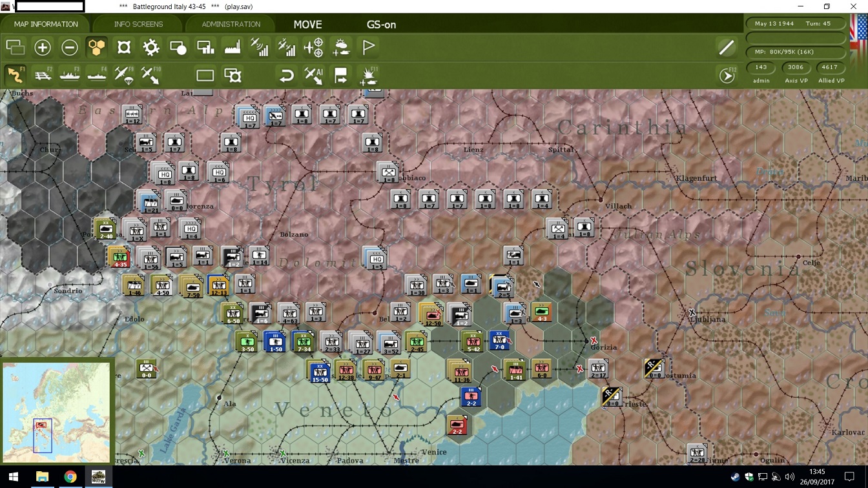Select the blue 12-13 unit counter

pyautogui.click(x=218, y=285)
